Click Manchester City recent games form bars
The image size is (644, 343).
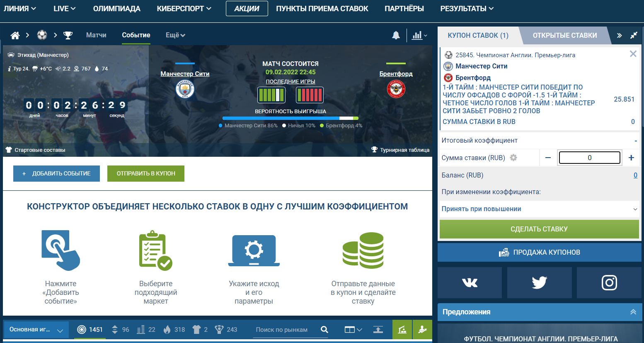coord(271,95)
